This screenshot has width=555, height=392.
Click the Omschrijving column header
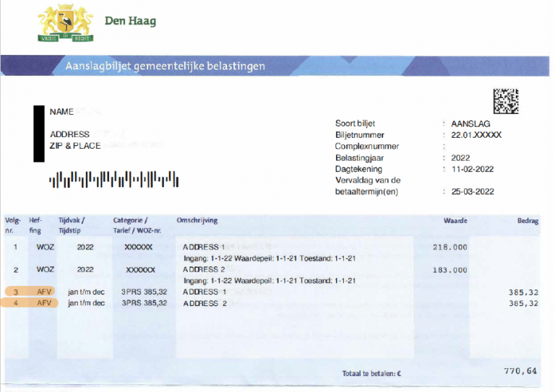point(197,220)
